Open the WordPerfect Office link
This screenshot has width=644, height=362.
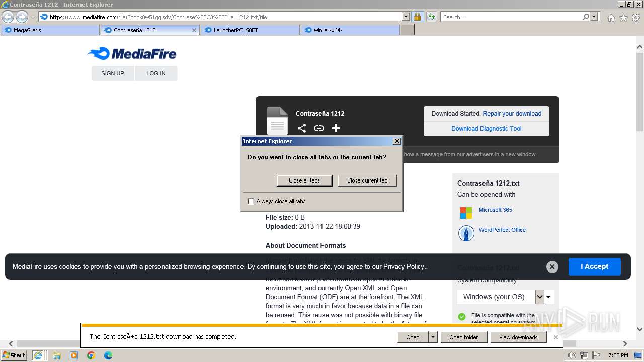pos(502,230)
